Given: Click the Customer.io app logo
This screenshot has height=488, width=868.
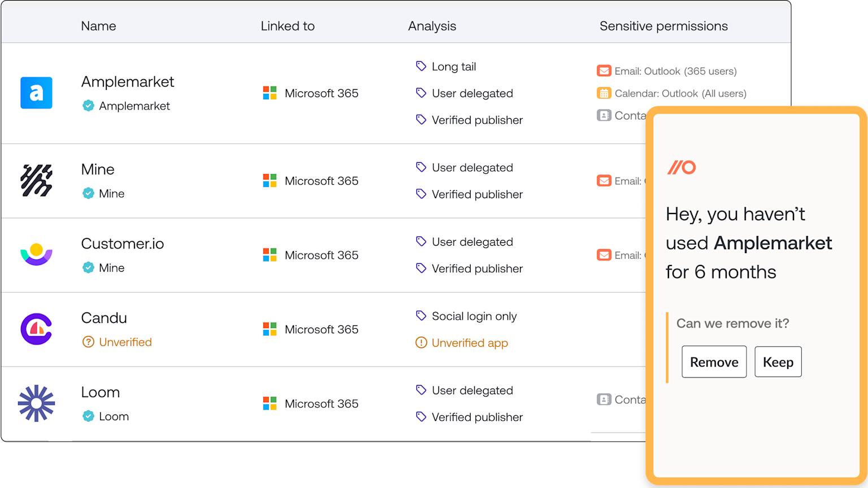Looking at the screenshot, I should click(x=36, y=255).
